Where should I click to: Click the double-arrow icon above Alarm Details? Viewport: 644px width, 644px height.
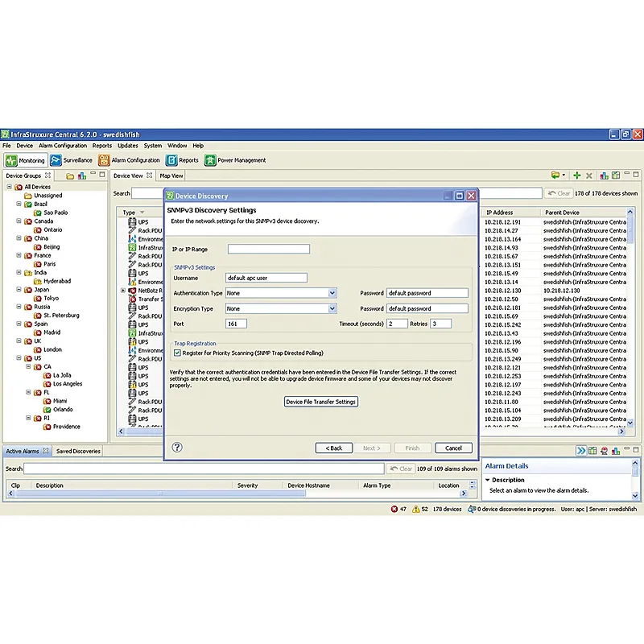coord(581,451)
